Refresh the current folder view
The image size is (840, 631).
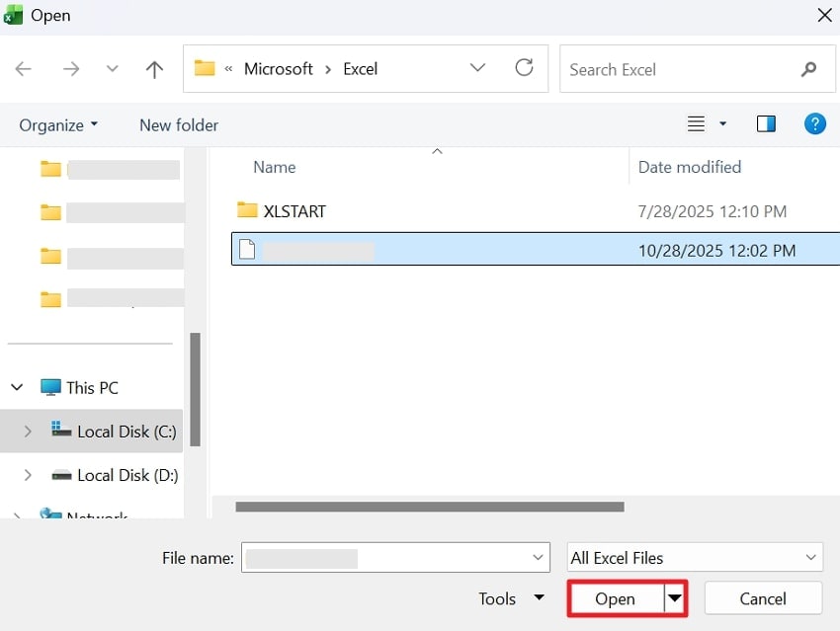pos(524,69)
